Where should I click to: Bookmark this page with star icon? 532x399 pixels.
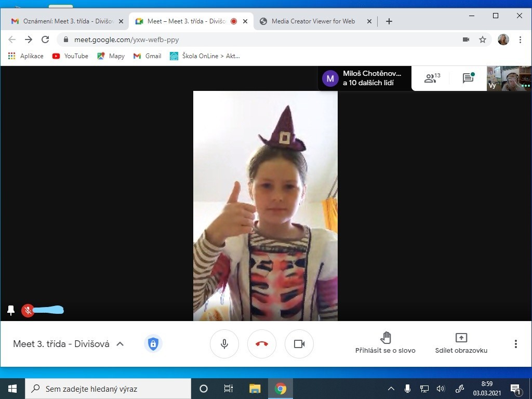pyautogui.click(x=482, y=39)
